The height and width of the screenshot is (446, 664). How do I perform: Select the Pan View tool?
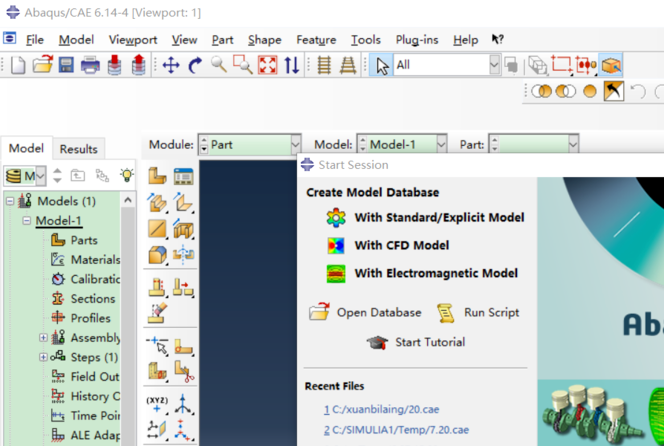pyautogui.click(x=171, y=65)
